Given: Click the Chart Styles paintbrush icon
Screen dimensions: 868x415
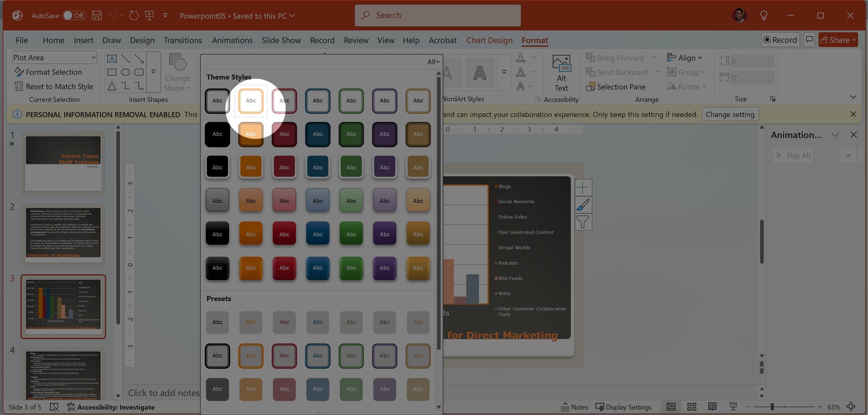Looking at the screenshot, I should (x=583, y=204).
